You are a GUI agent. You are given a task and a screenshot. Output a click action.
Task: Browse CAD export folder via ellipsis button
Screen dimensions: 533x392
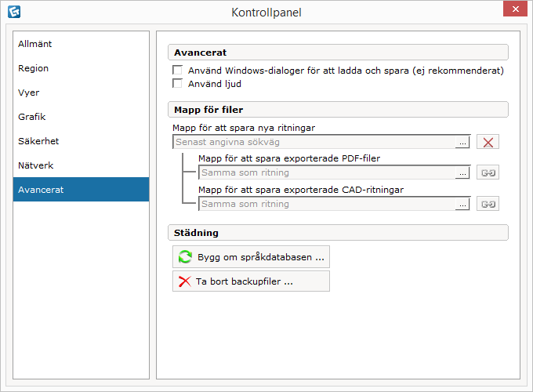pyautogui.click(x=462, y=205)
